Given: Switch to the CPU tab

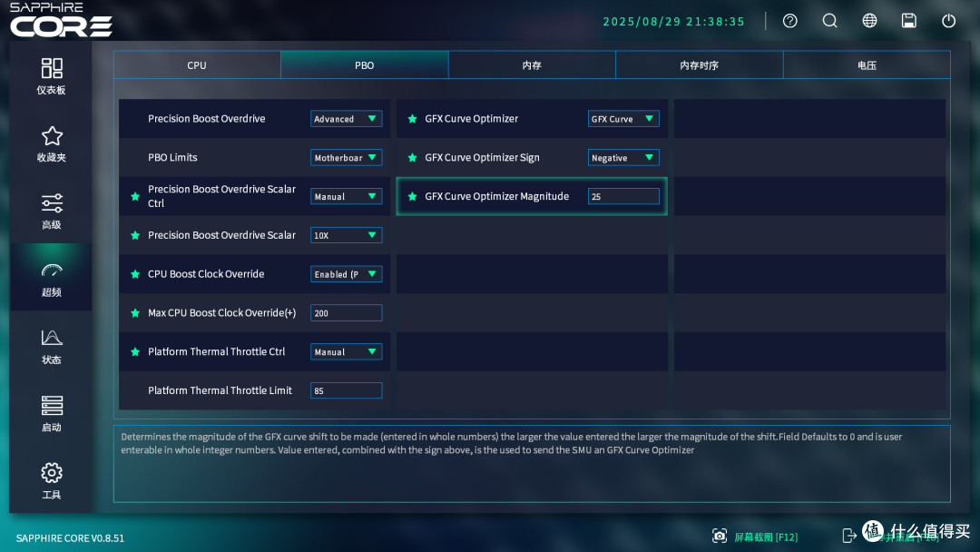Looking at the screenshot, I should tap(197, 65).
